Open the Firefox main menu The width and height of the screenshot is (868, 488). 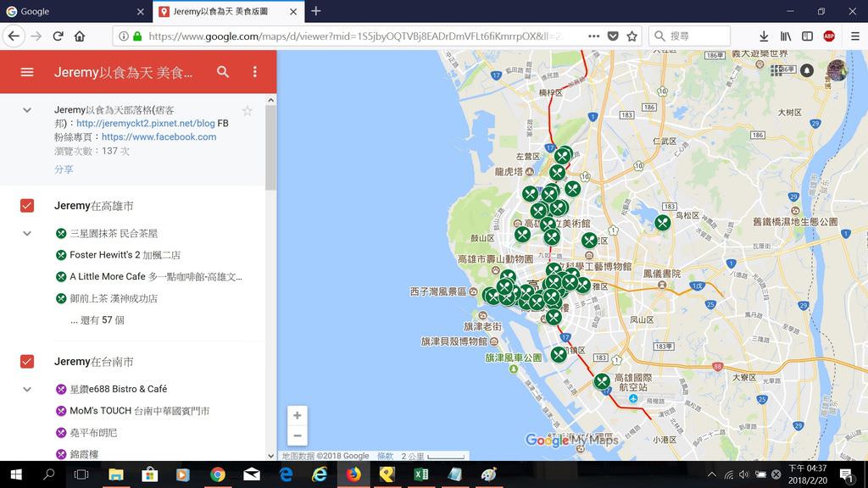pos(854,36)
